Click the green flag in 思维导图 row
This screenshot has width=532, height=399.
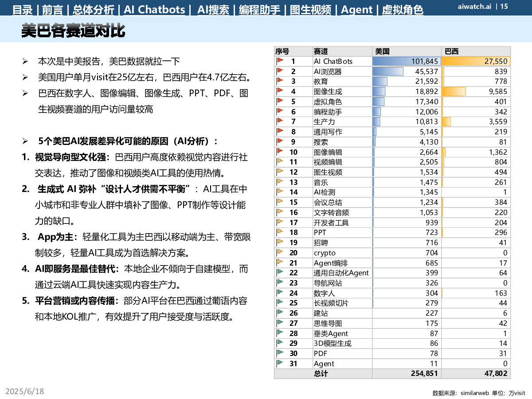[280, 323]
